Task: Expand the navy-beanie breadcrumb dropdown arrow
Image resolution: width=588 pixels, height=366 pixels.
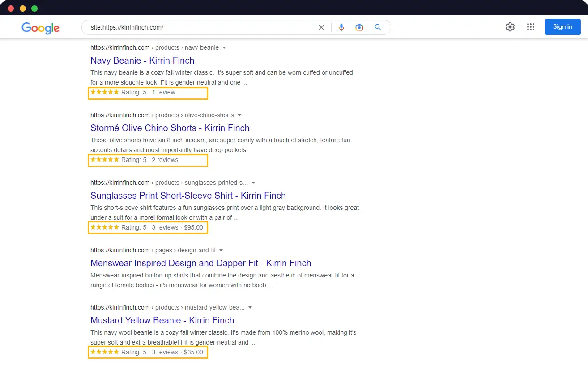Action: coord(224,47)
